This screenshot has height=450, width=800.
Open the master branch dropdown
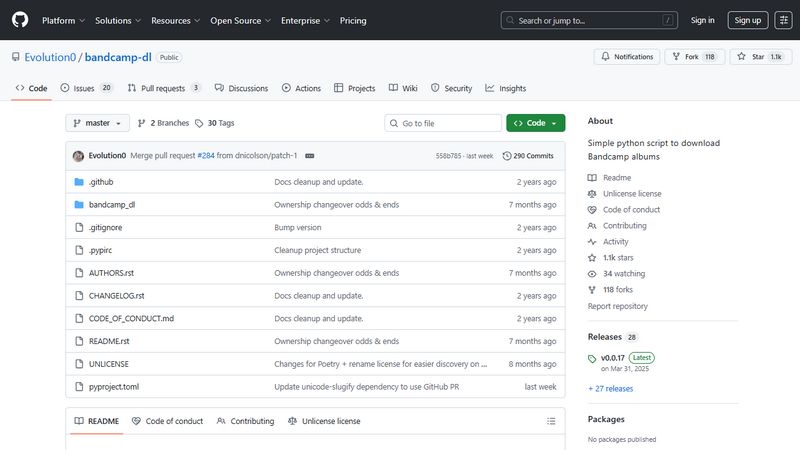pos(98,123)
